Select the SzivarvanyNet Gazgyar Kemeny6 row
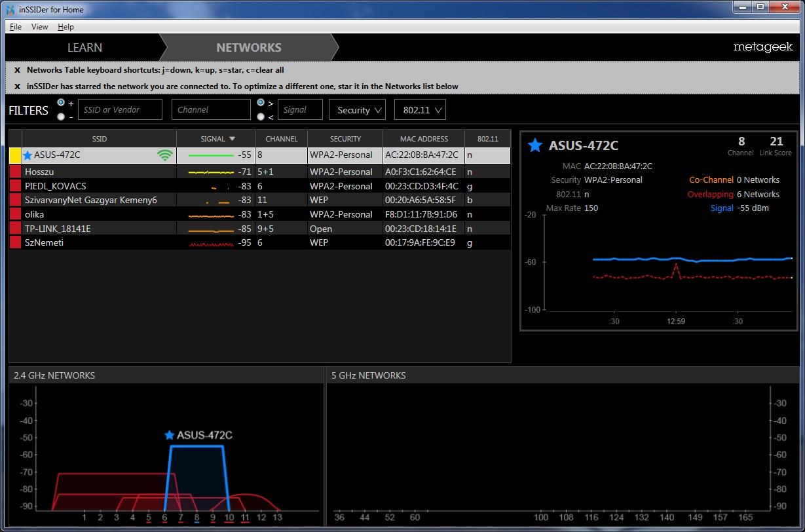Image resolution: width=805 pixels, height=532 pixels. click(260, 200)
